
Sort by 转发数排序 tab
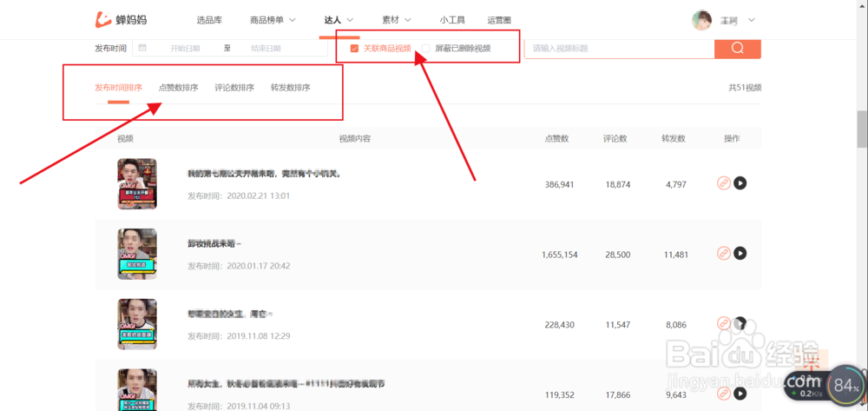point(290,88)
